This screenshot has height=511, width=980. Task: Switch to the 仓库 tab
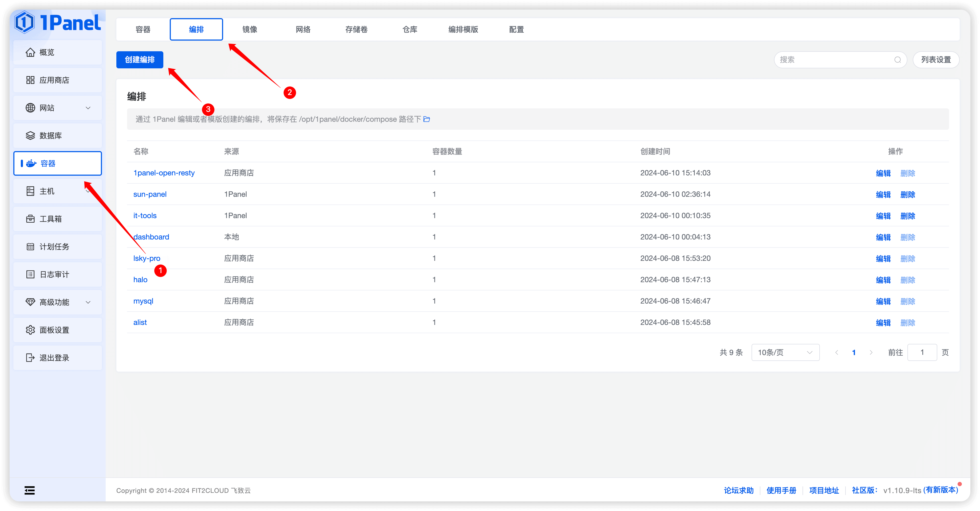410,29
